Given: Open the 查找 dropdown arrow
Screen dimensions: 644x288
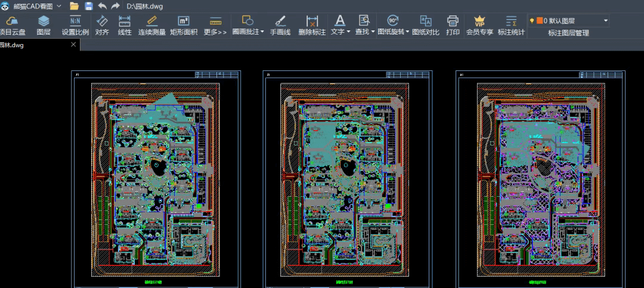Looking at the screenshot, I should click(373, 32).
